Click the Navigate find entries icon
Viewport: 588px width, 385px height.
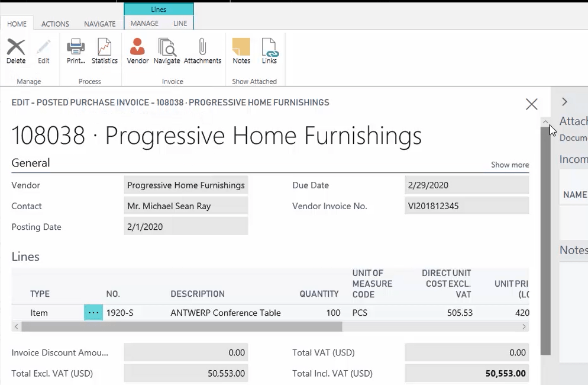point(167,51)
